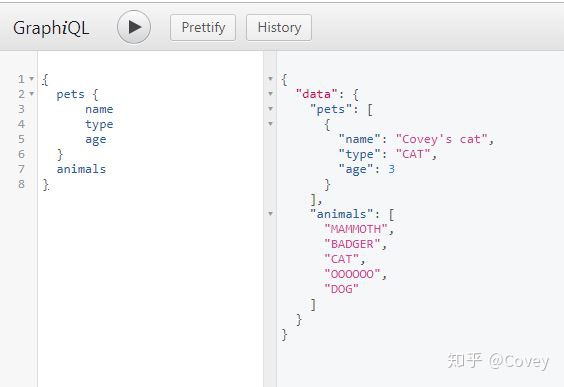Click the "CAT" entry in animals list

tap(341, 259)
